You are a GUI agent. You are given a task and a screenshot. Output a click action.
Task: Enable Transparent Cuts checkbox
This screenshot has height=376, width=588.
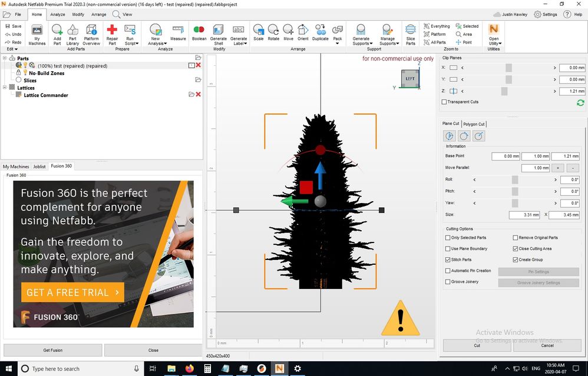(x=444, y=102)
